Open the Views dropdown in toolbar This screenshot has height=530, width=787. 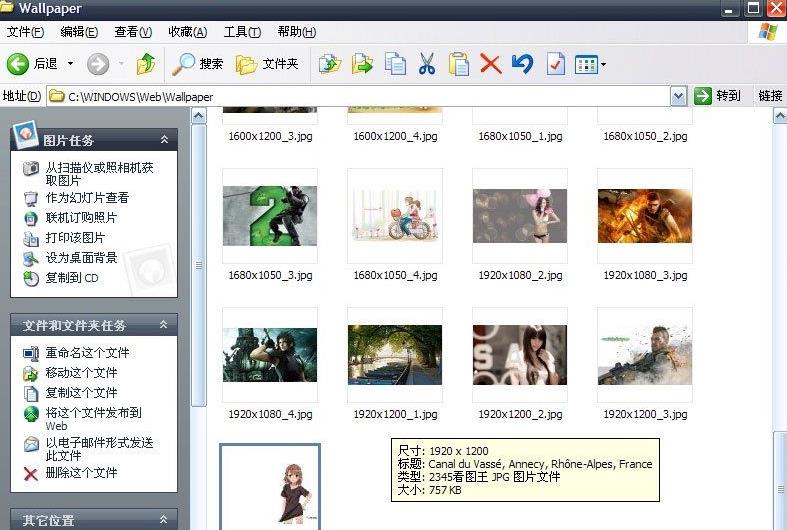pos(590,65)
